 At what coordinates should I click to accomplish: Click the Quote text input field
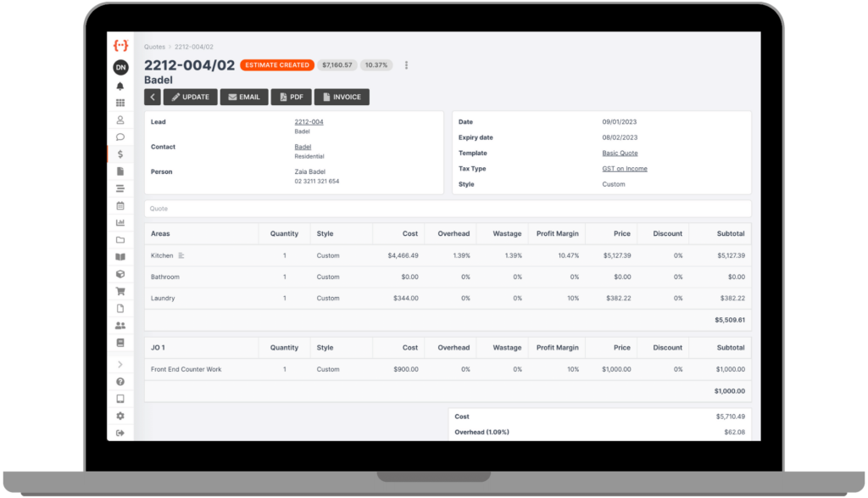[448, 209]
